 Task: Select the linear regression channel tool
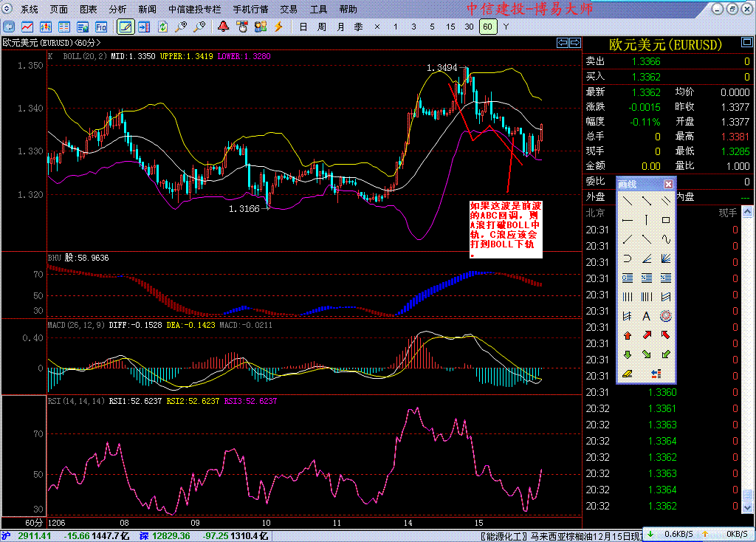pyautogui.click(x=666, y=297)
